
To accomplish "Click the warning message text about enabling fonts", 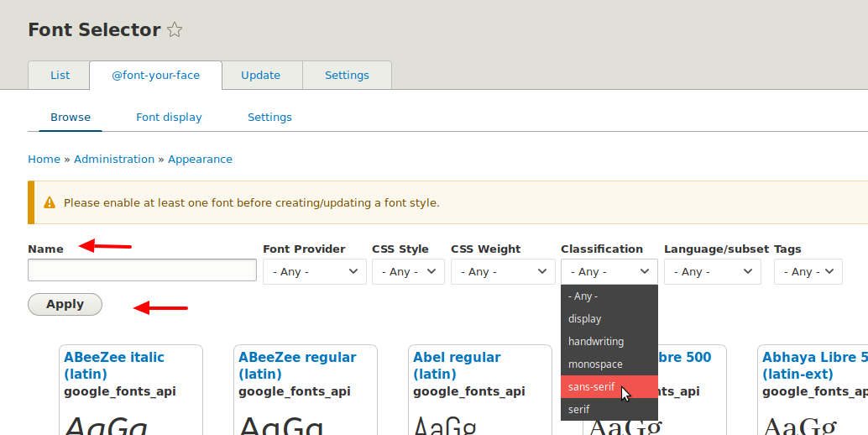I will pyautogui.click(x=251, y=203).
